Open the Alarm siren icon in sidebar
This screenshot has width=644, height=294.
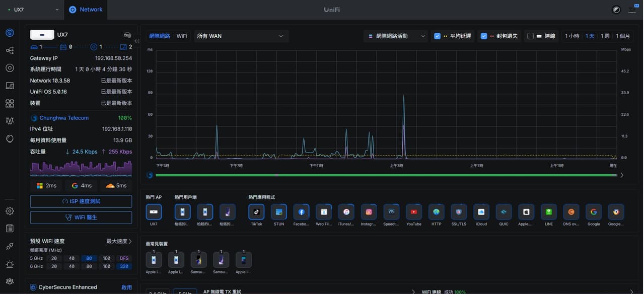tap(10, 264)
